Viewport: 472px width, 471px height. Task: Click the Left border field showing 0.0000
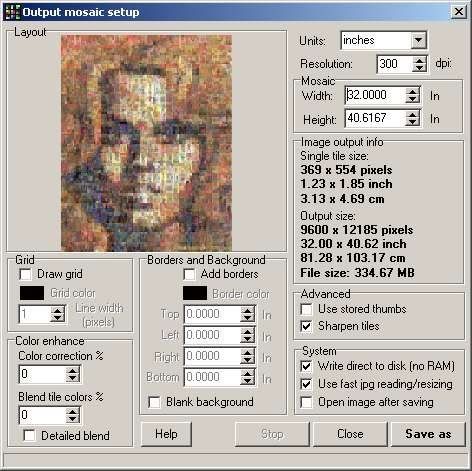pos(212,335)
